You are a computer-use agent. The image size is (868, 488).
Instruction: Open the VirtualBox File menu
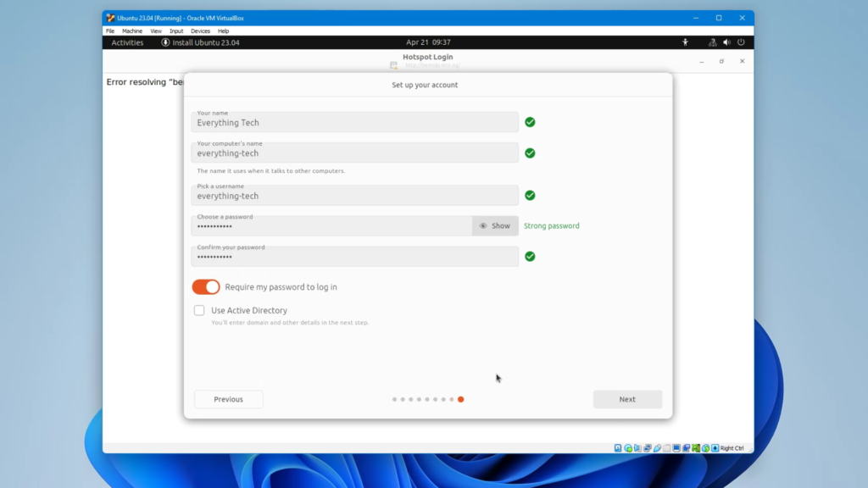coord(110,31)
